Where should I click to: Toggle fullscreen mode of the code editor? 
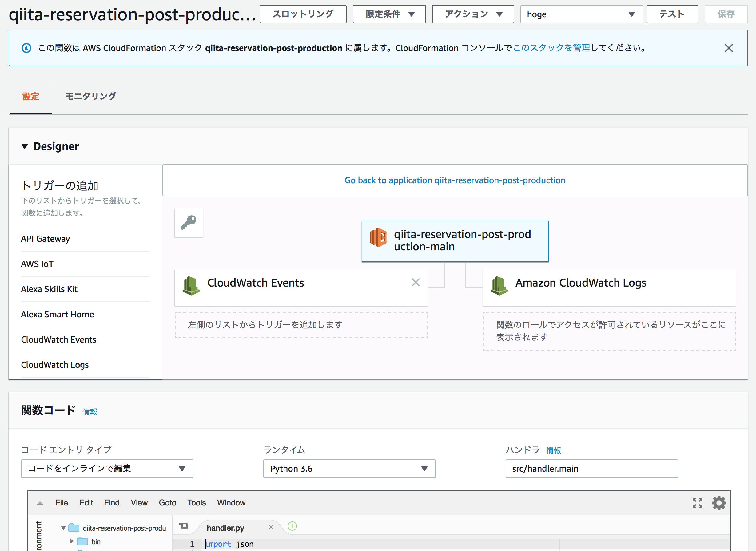coord(697,503)
